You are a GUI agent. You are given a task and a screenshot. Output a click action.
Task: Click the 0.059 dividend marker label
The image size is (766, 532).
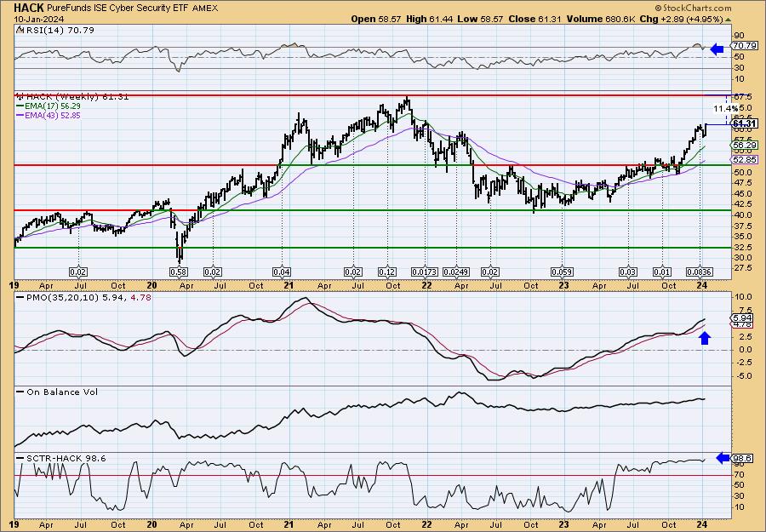[x=563, y=272]
